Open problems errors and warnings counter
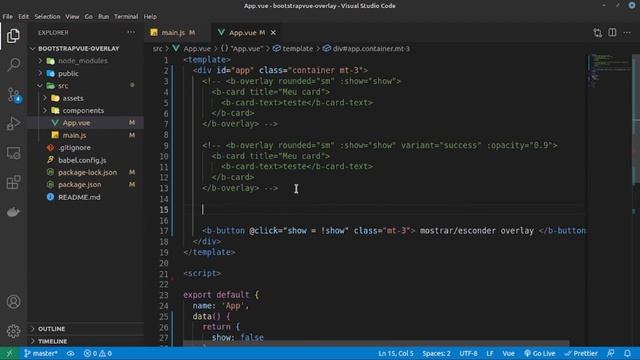 coord(98,353)
